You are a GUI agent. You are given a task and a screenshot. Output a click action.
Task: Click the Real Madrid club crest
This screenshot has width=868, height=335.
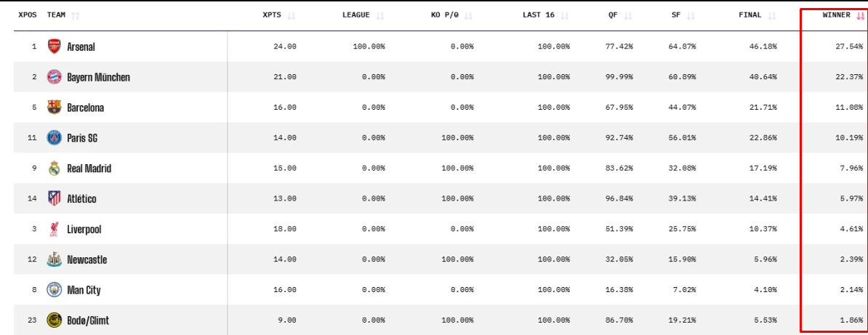click(54, 169)
